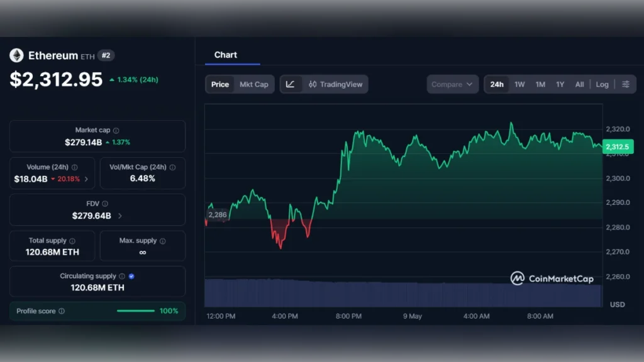Click the verified circulating supply badge
Image resolution: width=644 pixels, height=362 pixels.
[131, 277]
